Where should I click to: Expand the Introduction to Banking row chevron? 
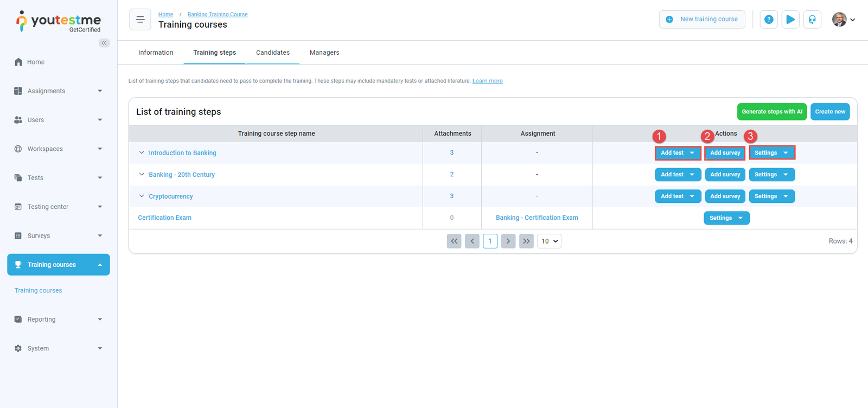pos(142,152)
